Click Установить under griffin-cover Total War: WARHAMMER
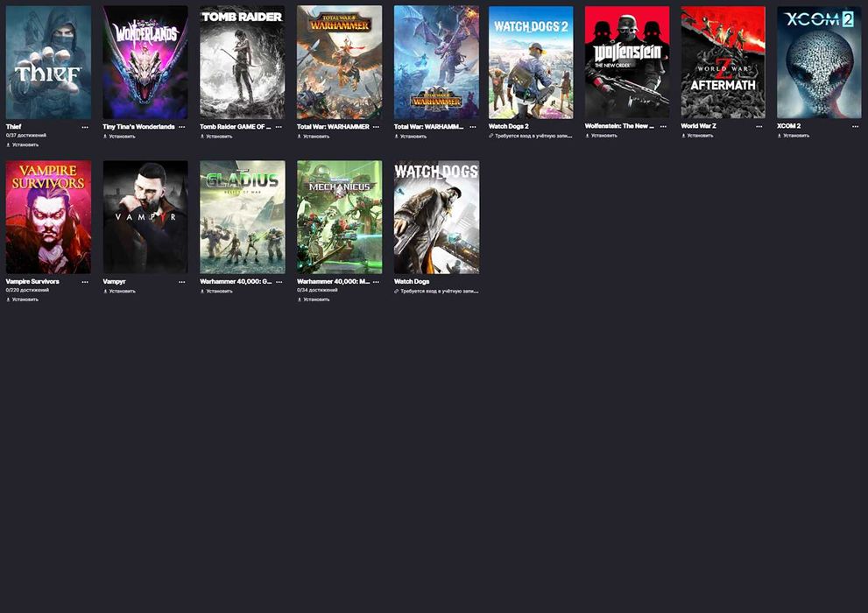Screen dimensions: 868x613 click(314, 136)
